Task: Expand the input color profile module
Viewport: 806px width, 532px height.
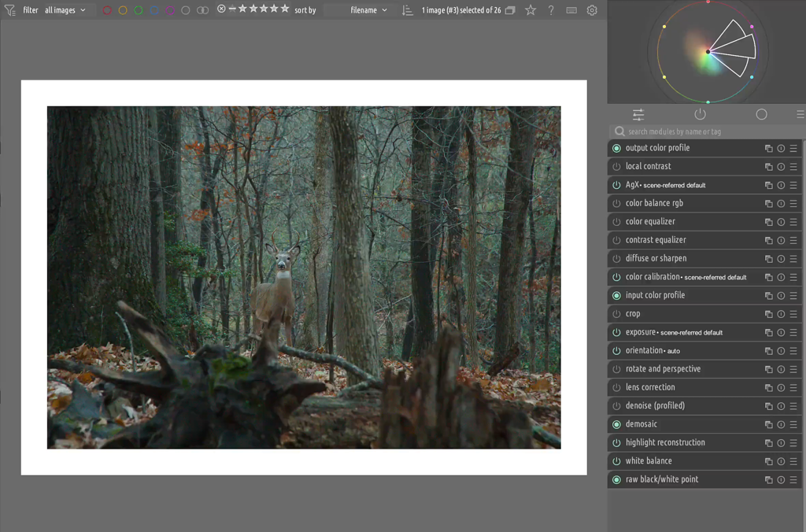Action: [x=655, y=296]
